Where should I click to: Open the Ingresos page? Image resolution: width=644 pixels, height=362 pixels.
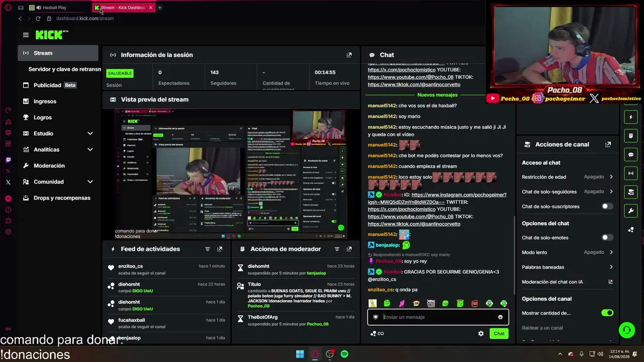58,101
